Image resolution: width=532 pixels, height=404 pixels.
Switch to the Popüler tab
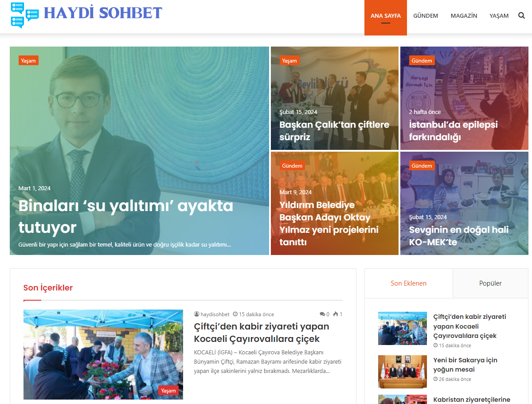click(x=490, y=283)
